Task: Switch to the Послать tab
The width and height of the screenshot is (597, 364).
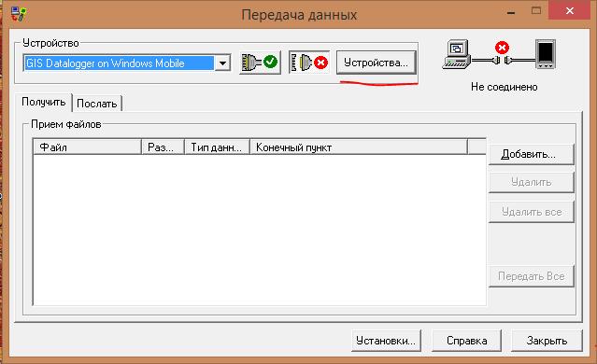Action: tap(97, 104)
